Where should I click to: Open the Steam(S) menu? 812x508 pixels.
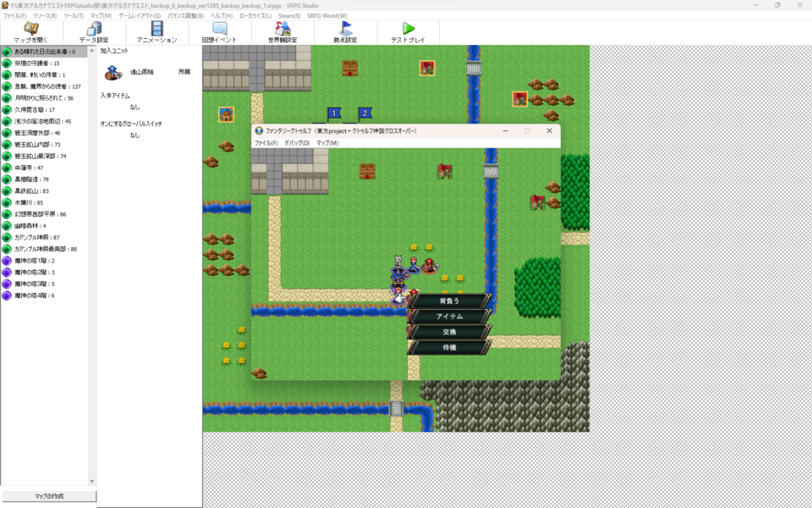tap(289, 16)
